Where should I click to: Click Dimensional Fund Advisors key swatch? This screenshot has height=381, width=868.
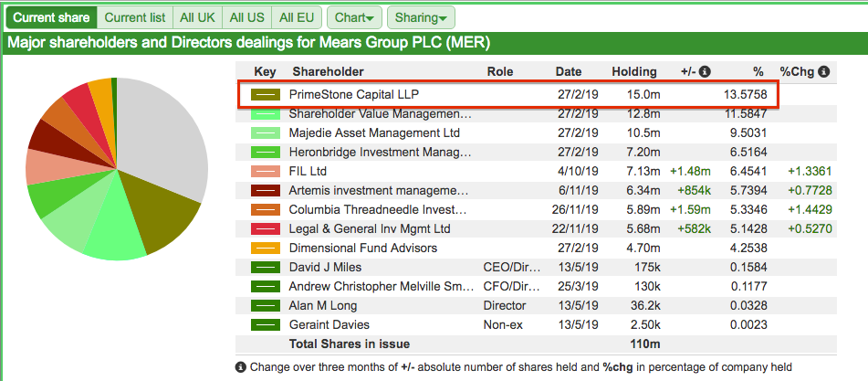(x=266, y=249)
